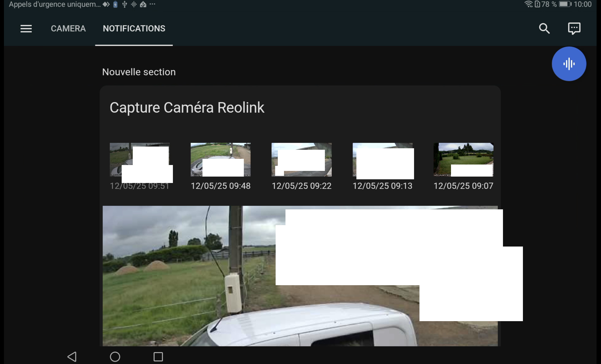Open capture thumbnail dated 12/05/25 09:22

(x=301, y=160)
